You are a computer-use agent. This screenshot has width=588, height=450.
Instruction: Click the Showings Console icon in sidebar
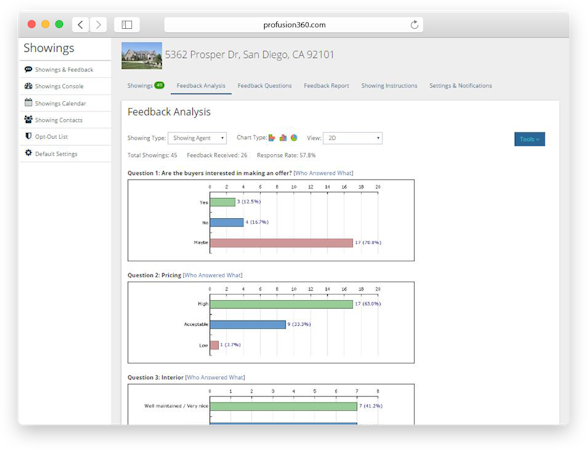[28, 86]
